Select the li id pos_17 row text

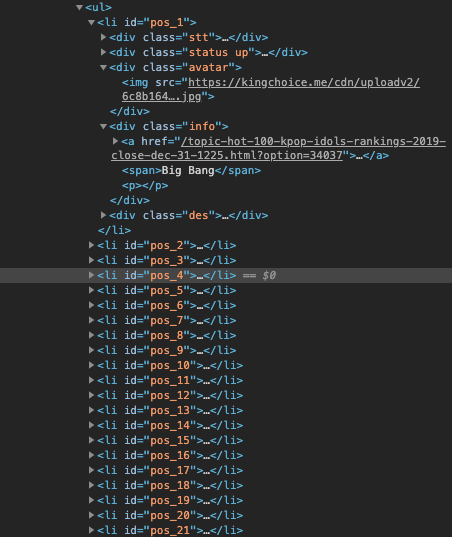click(170, 471)
